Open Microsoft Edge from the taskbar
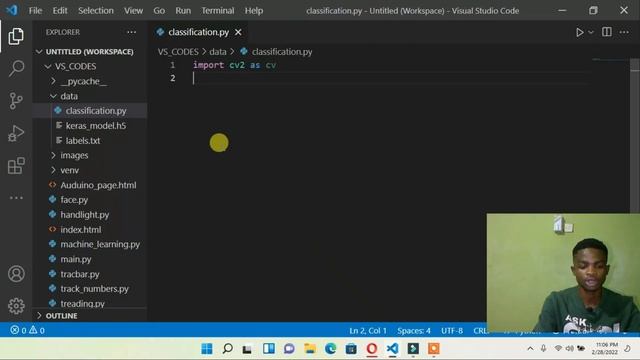Screen dimensions: 640x360 click(x=330, y=349)
